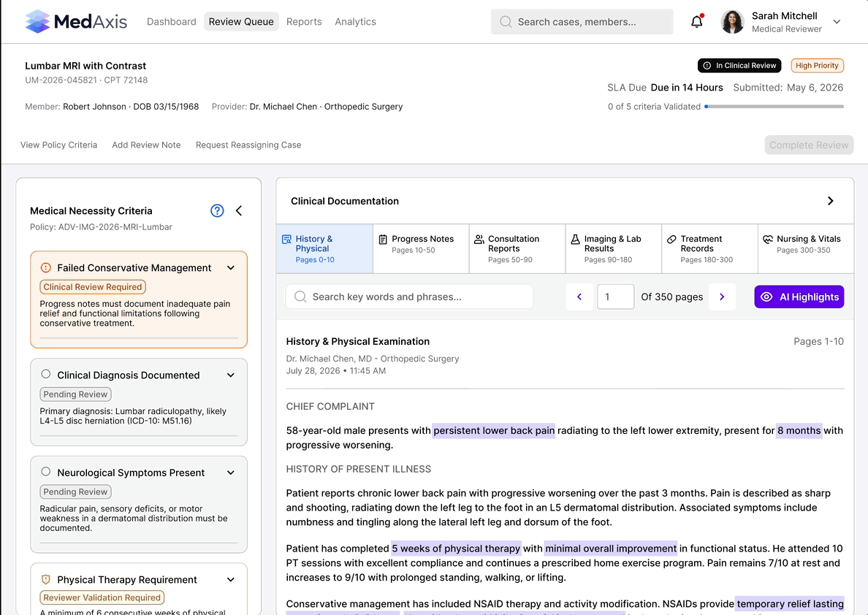868x615 pixels.
Task: Expand the Clinical Documentation panel arrow
Action: 830,201
